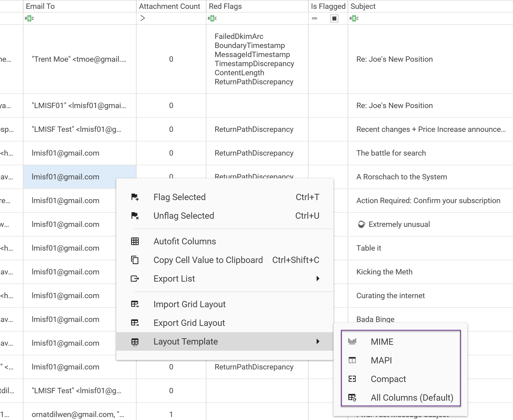Click the Compact layout template icon
513x420 pixels.
(x=352, y=379)
